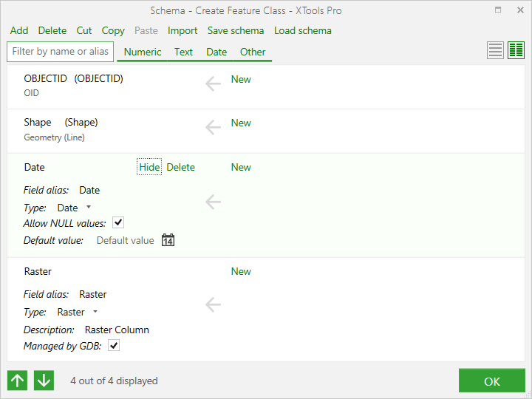532x399 pixels.
Task: Click the left arrow in OBJECTID row
Action: click(x=213, y=83)
